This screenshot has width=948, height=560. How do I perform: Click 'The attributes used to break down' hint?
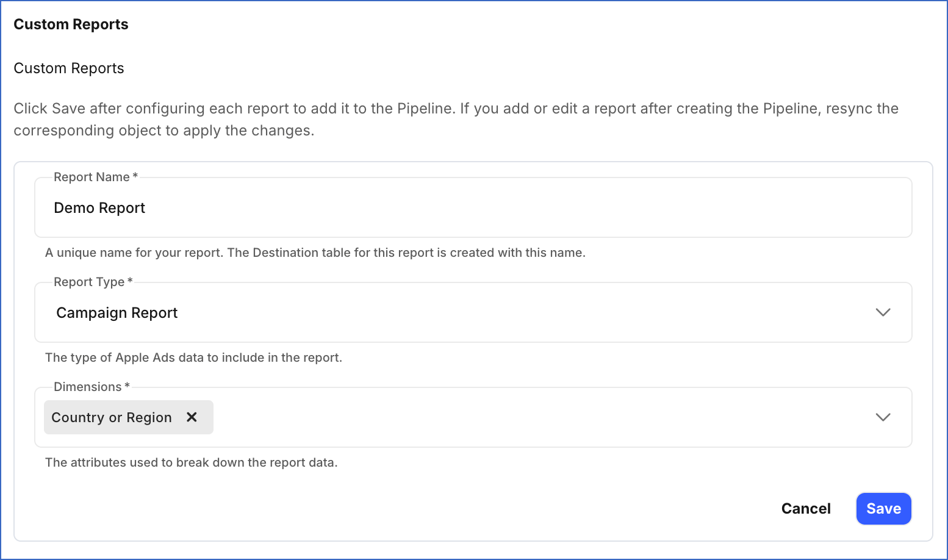(191, 462)
